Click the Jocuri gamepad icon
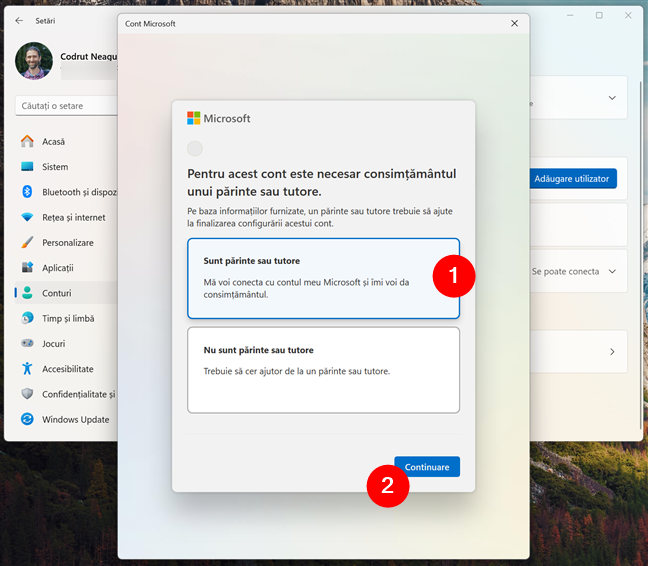The height and width of the screenshot is (566, 648). (x=27, y=343)
